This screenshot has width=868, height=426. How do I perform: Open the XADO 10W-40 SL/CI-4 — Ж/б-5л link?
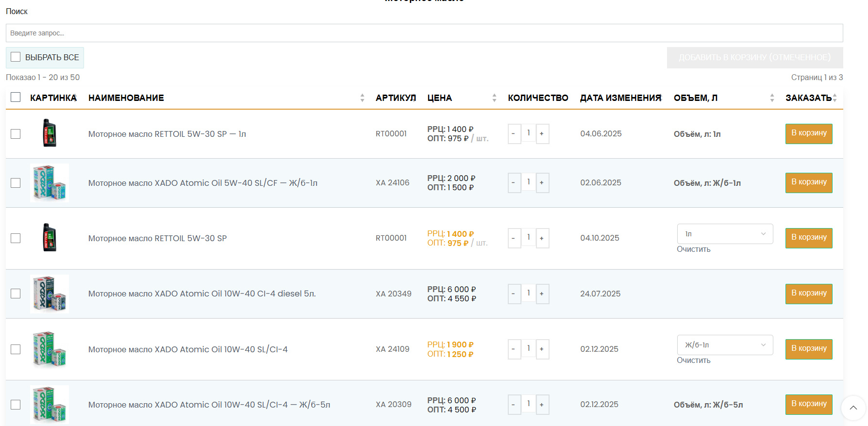pos(209,405)
